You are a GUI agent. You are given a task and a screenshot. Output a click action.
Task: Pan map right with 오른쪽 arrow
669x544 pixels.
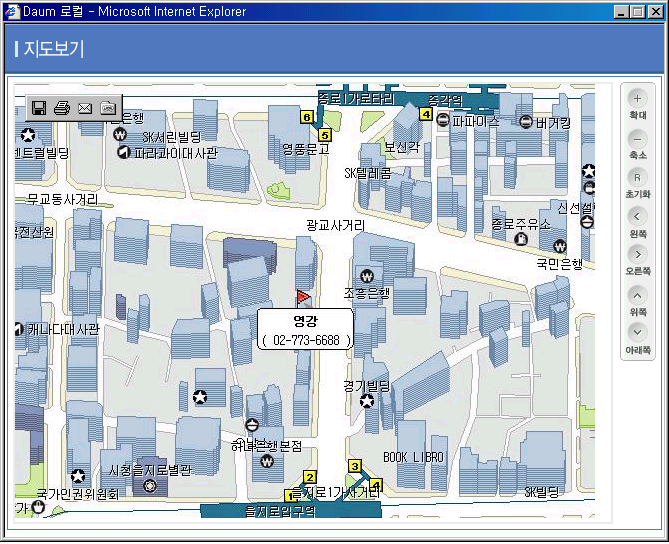click(638, 255)
